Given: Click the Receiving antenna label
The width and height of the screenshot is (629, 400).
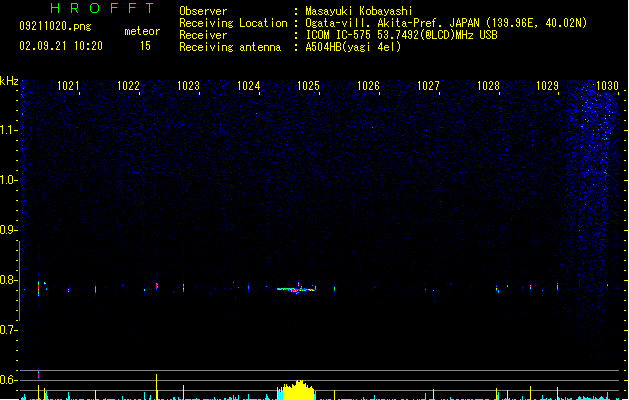Looking at the screenshot, I should coord(230,47).
